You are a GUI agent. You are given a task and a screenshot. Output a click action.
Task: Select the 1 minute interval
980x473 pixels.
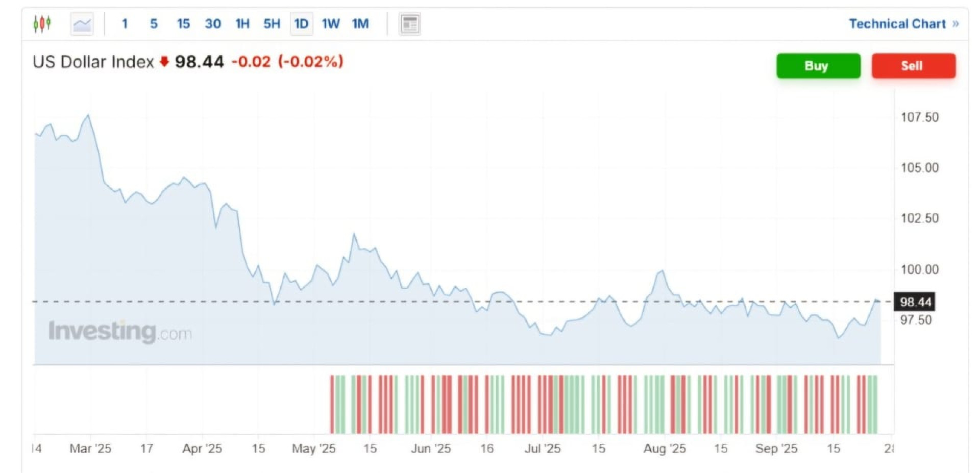[x=125, y=24]
